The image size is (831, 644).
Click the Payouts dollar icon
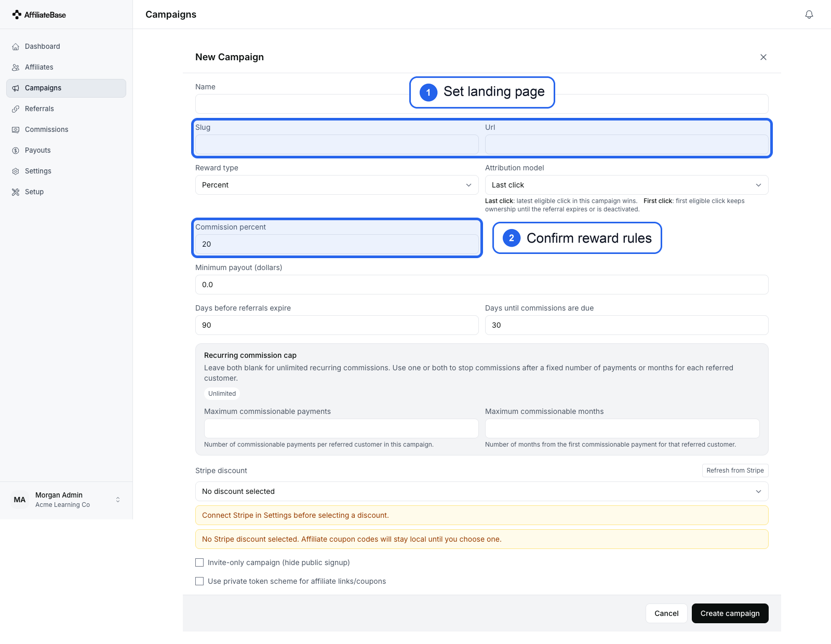coord(16,151)
